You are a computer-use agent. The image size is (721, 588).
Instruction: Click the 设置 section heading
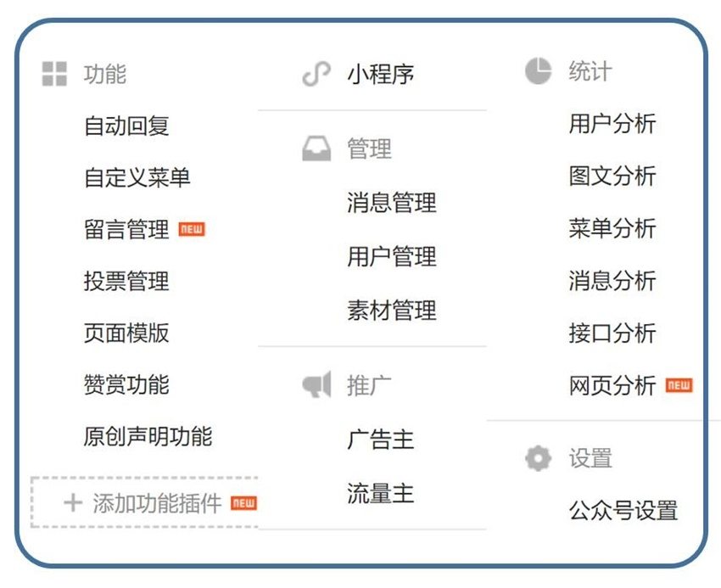click(x=590, y=458)
